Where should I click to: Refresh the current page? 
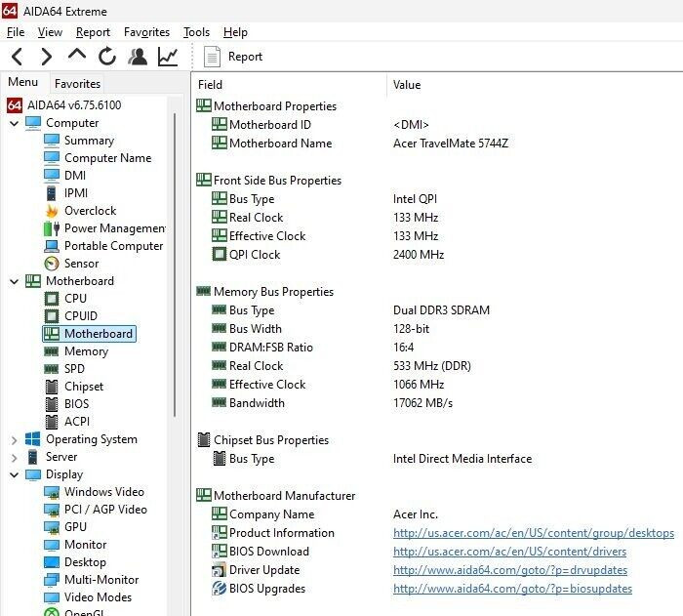pos(107,57)
